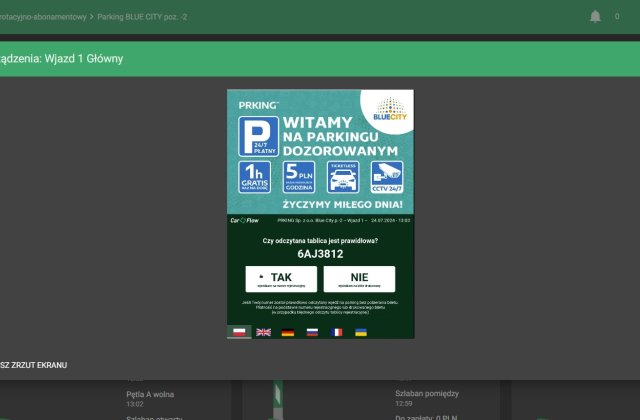
Task: Select the Ukrainian flag language
Action: click(x=360, y=332)
